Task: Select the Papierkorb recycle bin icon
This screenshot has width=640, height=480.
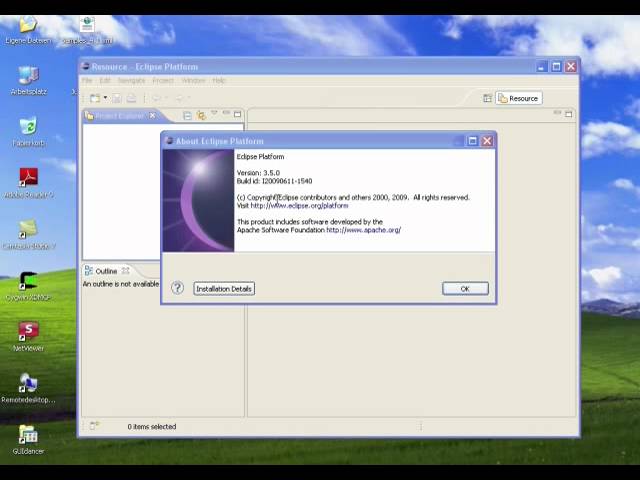Action: [28, 131]
